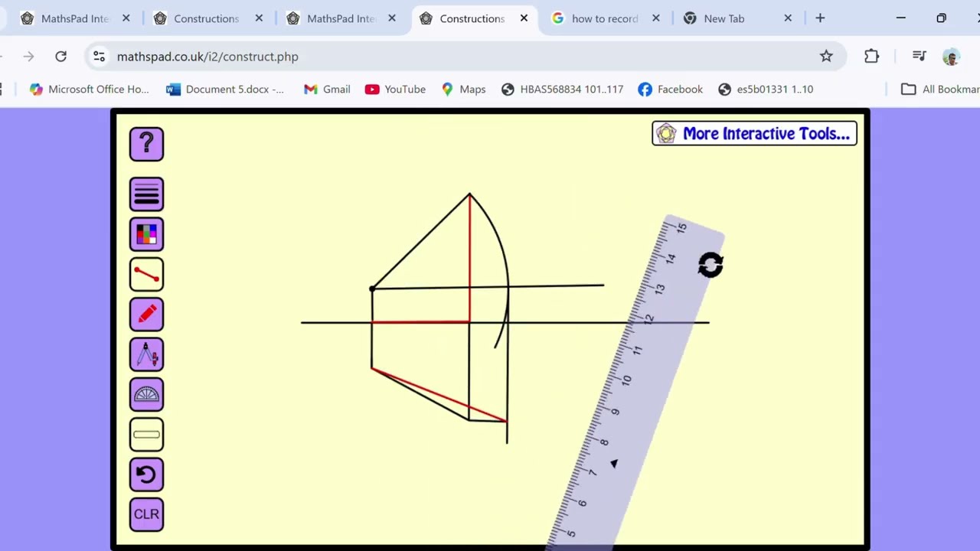This screenshot has width=980, height=551.
Task: Reload the page in Chrome
Action: [x=61, y=56]
